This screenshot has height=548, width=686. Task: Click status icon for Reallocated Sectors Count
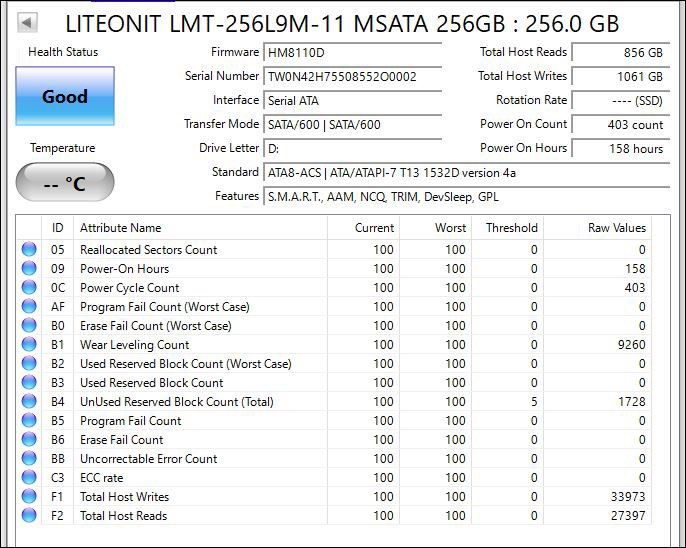29,249
